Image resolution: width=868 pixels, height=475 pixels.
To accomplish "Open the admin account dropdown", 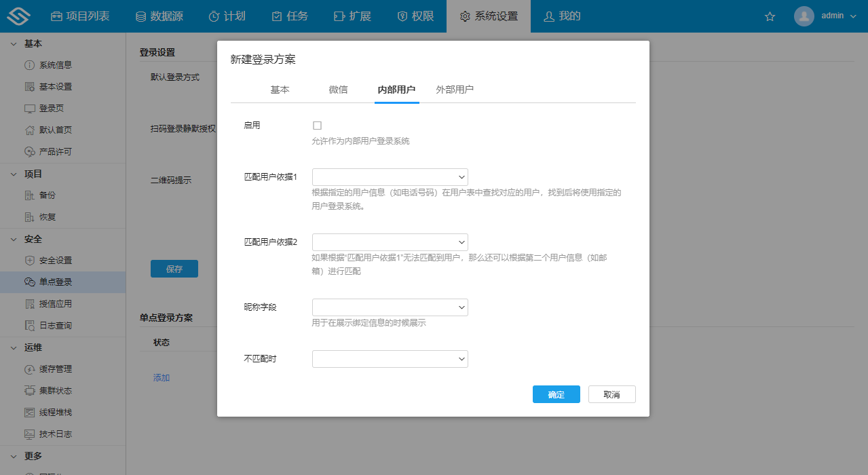I will (833, 16).
